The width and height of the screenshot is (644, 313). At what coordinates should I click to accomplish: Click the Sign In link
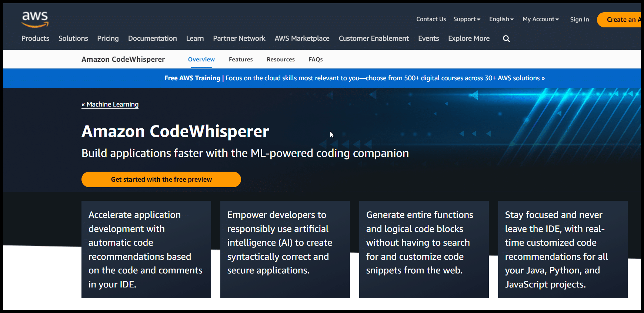click(x=580, y=20)
